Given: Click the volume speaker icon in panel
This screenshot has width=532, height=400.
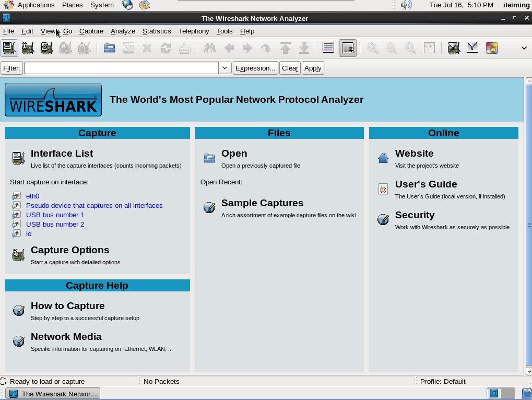Looking at the screenshot, I should [406, 5].
